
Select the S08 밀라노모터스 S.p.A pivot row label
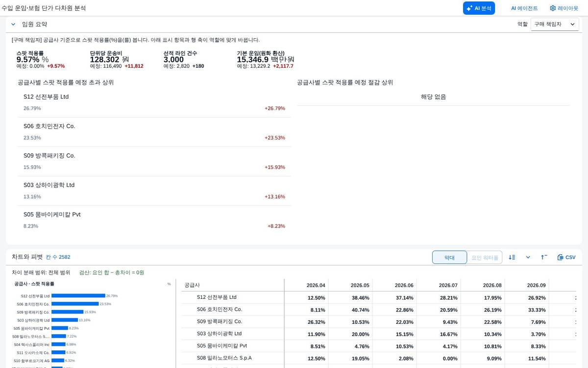point(224,358)
